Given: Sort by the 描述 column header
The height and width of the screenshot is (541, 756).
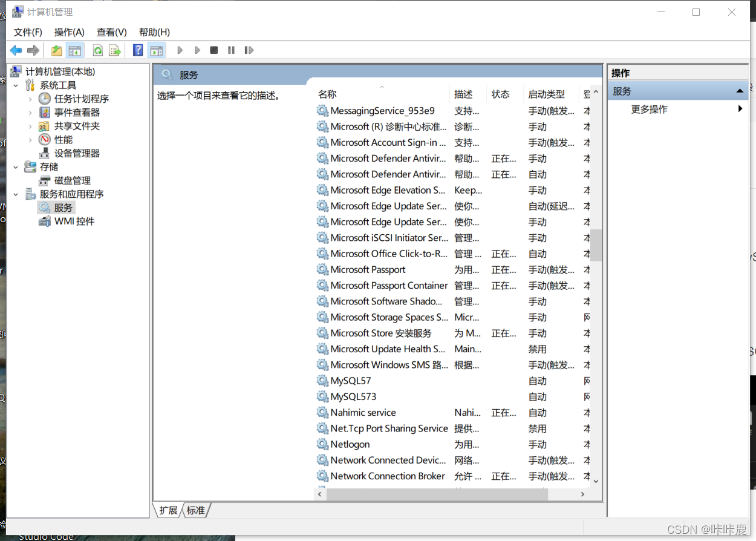Looking at the screenshot, I should (469, 94).
